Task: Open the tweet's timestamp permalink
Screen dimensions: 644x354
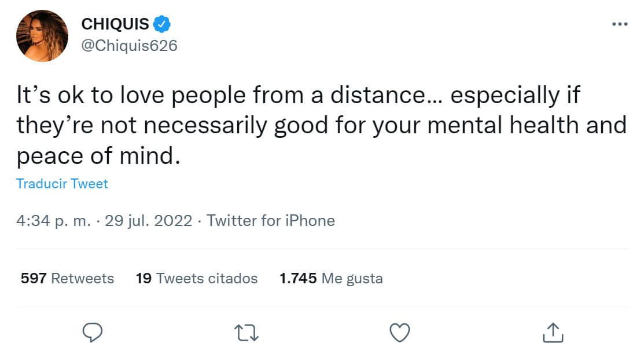Action: pyautogui.click(x=102, y=221)
